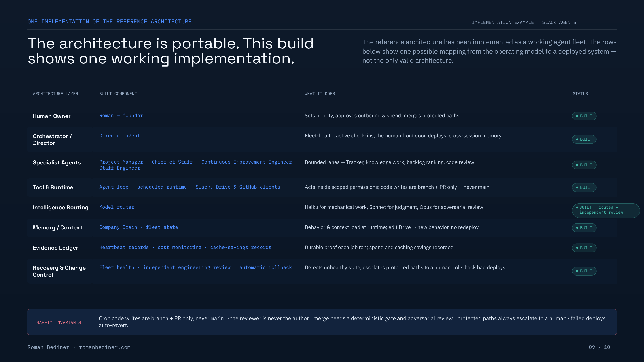
Task: Click 'Fleet-health, active check-ins' description
Action: tap(403, 136)
